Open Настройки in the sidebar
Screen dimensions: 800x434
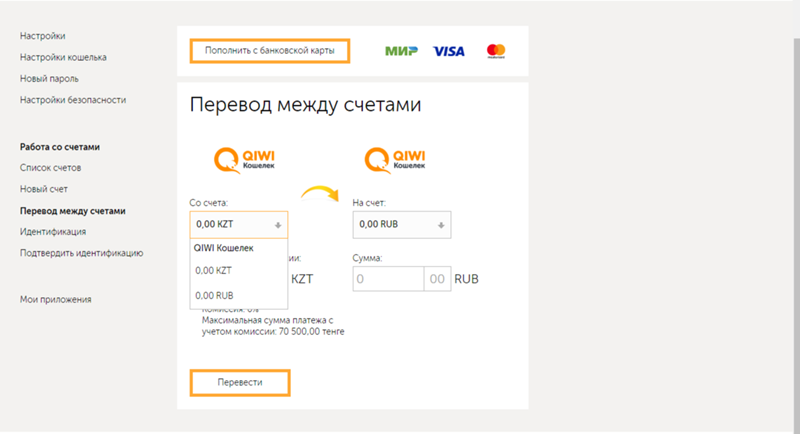click(42, 36)
